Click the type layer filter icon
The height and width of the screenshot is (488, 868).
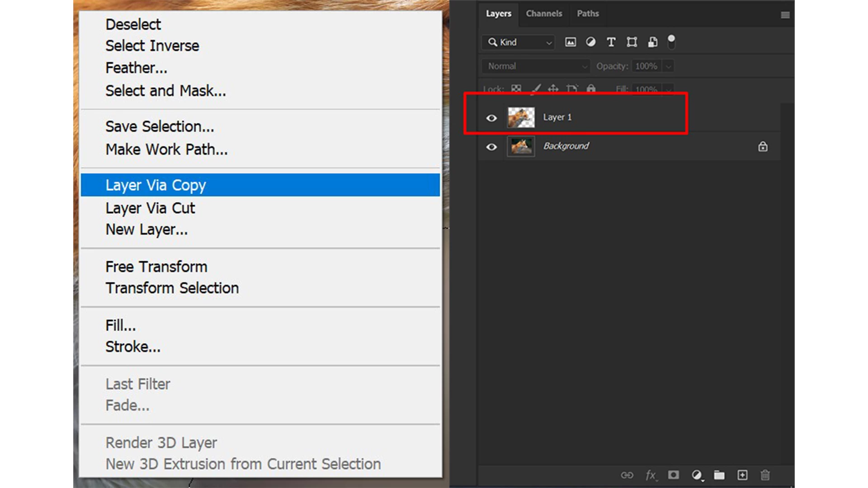[x=611, y=42]
